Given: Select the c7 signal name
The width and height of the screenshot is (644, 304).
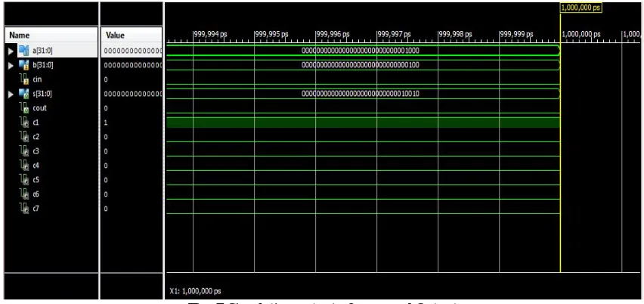Looking at the screenshot, I should (36, 209).
